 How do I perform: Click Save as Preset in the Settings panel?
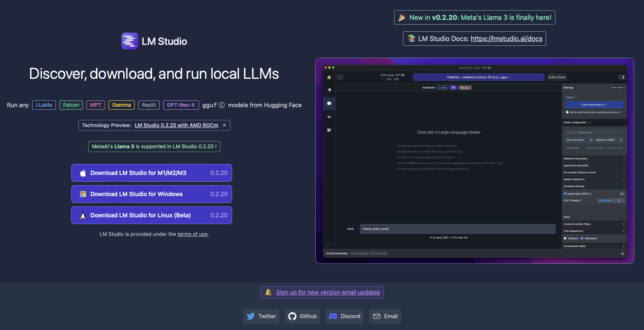tap(579, 140)
